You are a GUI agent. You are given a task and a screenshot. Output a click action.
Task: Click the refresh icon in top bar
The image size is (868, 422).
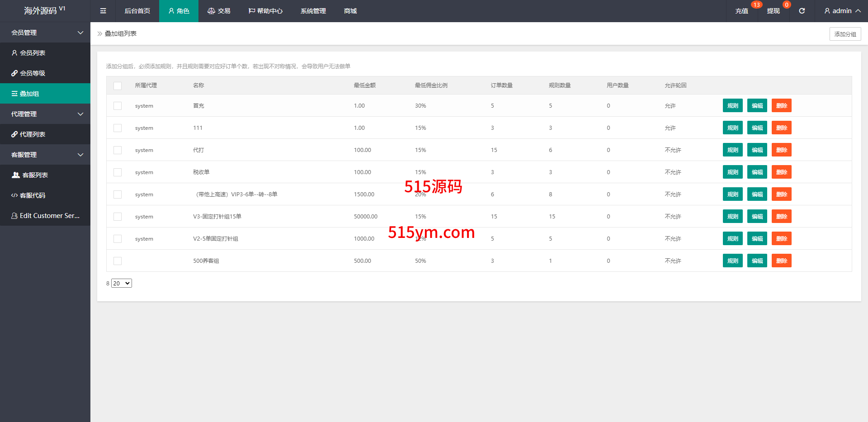click(x=802, y=11)
